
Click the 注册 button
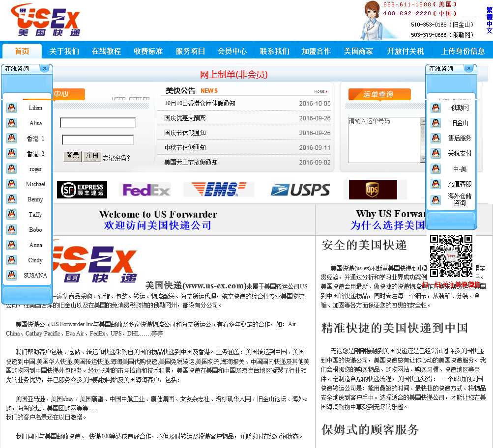(92, 156)
